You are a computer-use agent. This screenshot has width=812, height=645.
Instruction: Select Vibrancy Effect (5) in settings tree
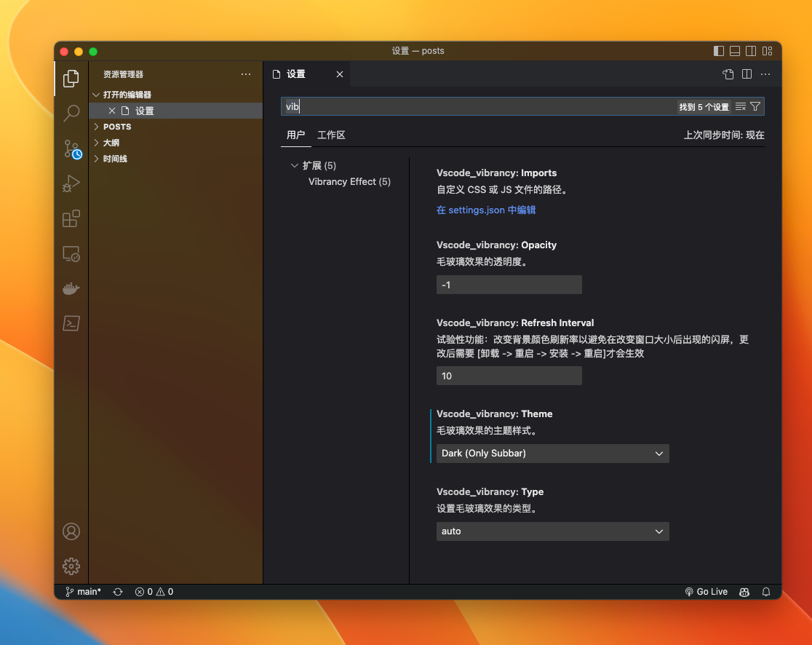349,181
